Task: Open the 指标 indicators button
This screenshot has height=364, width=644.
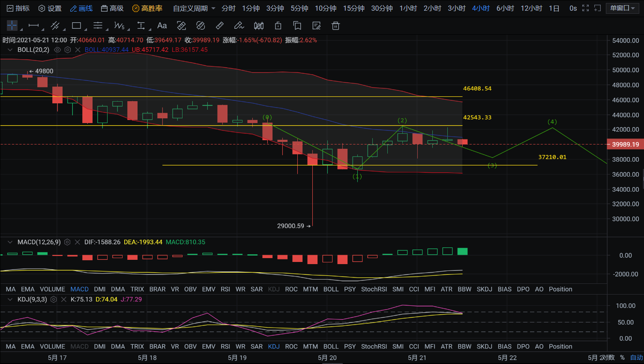Action: [x=18, y=8]
